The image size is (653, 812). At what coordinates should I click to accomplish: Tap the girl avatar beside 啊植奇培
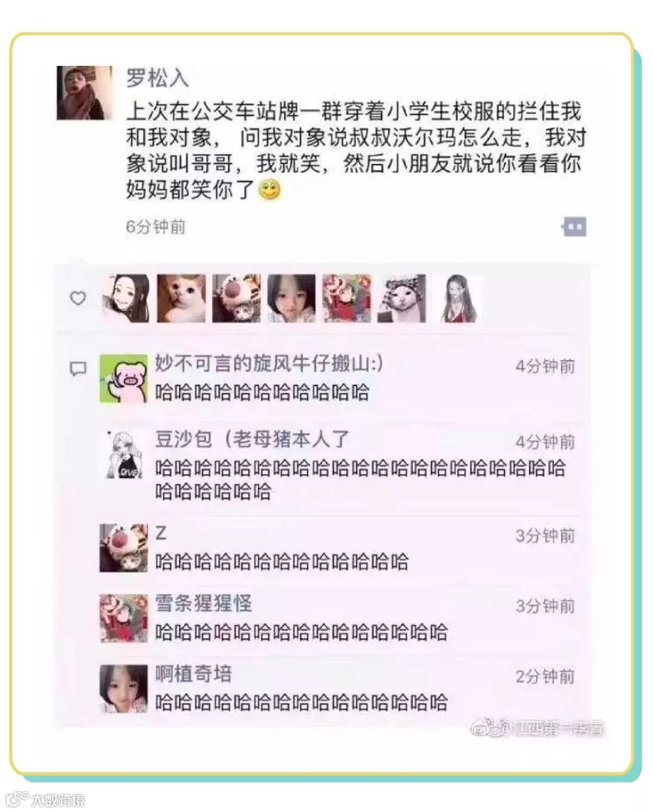point(123,689)
